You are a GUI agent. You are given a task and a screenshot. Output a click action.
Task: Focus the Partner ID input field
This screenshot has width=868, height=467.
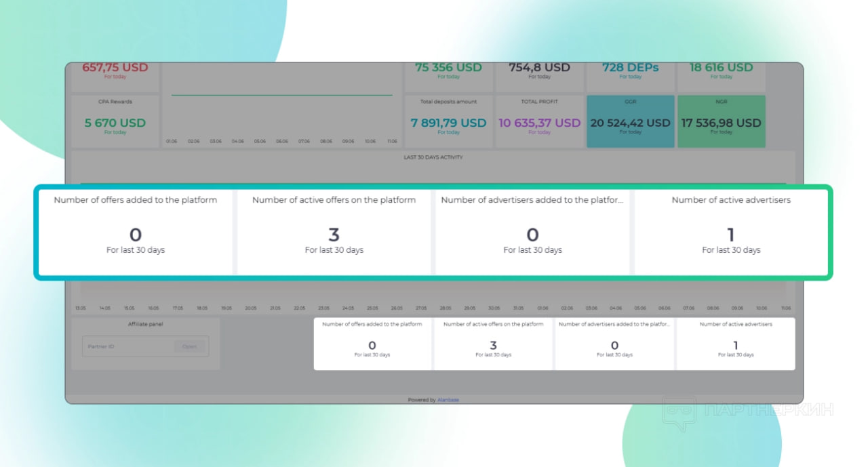point(127,346)
